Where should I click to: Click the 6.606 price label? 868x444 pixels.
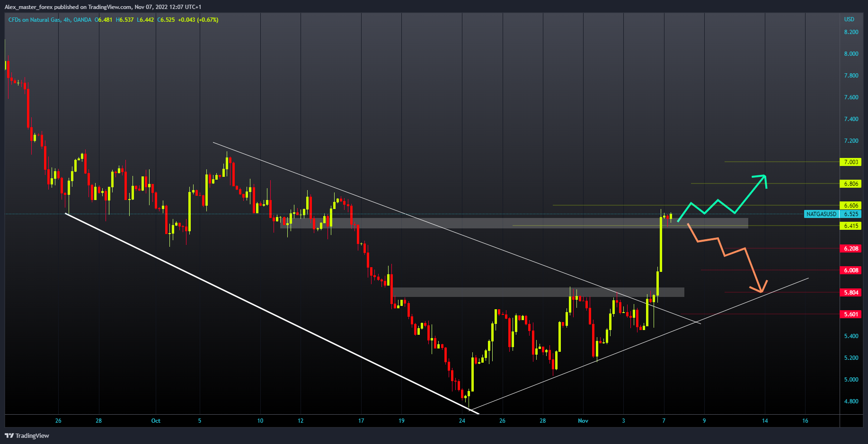coord(851,205)
